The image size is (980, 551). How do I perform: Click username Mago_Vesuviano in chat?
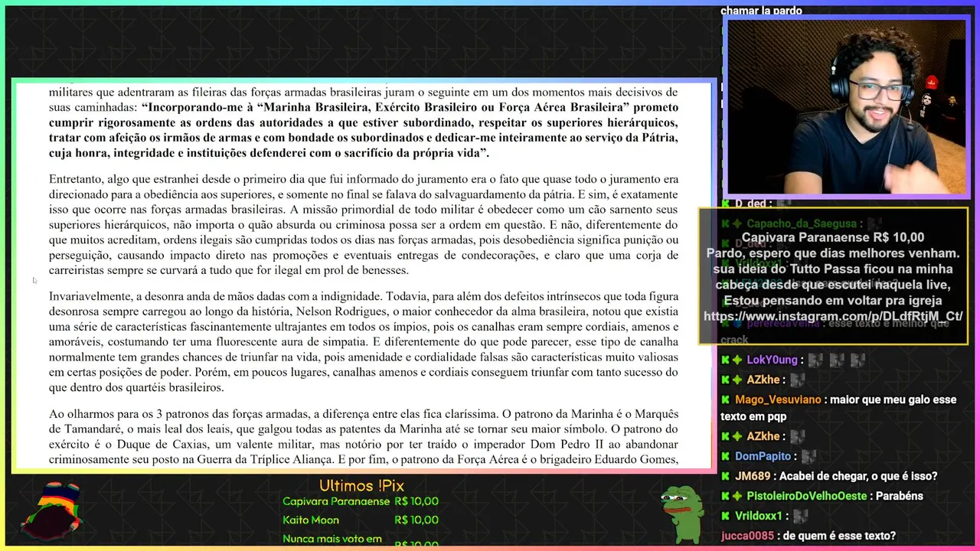tap(778, 399)
